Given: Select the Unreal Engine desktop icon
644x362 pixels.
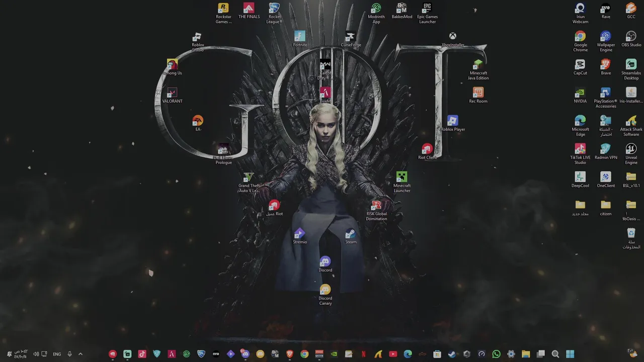Looking at the screenshot, I should [631, 154].
